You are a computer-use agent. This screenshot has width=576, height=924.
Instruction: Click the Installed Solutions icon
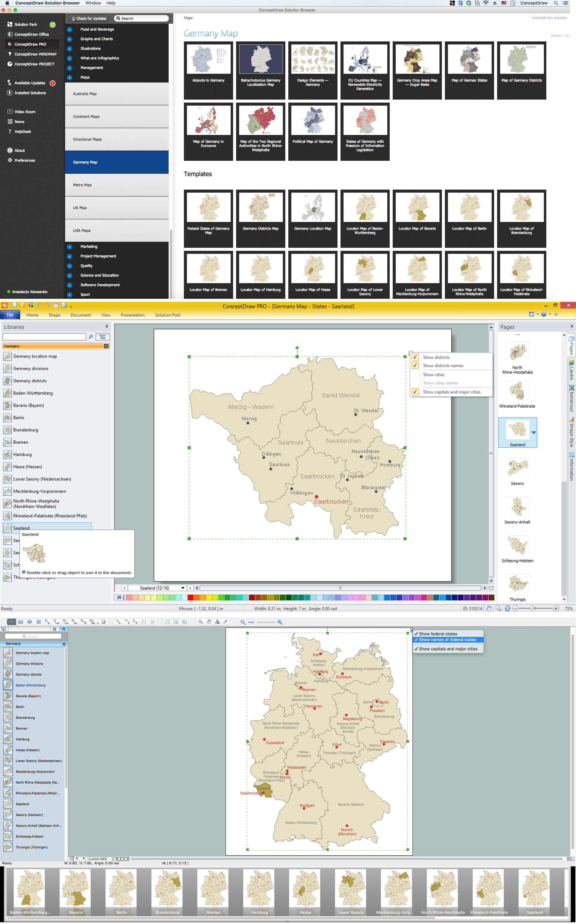(x=9, y=93)
